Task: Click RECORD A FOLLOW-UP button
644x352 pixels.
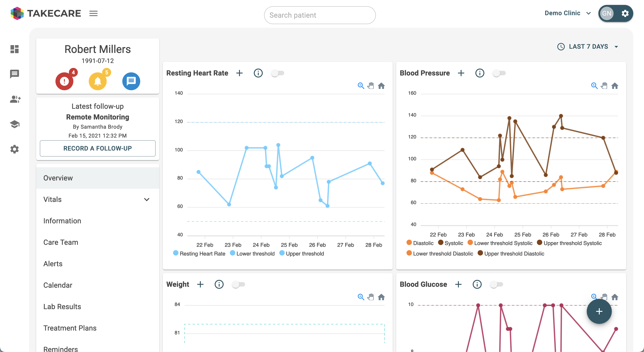Action: click(x=97, y=148)
